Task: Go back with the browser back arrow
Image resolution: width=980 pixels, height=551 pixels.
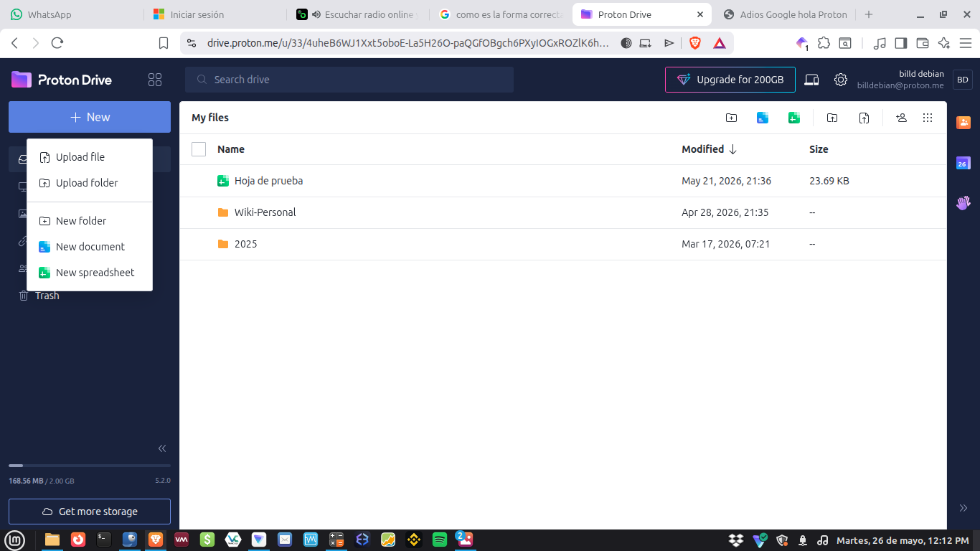Action: pyautogui.click(x=14, y=43)
